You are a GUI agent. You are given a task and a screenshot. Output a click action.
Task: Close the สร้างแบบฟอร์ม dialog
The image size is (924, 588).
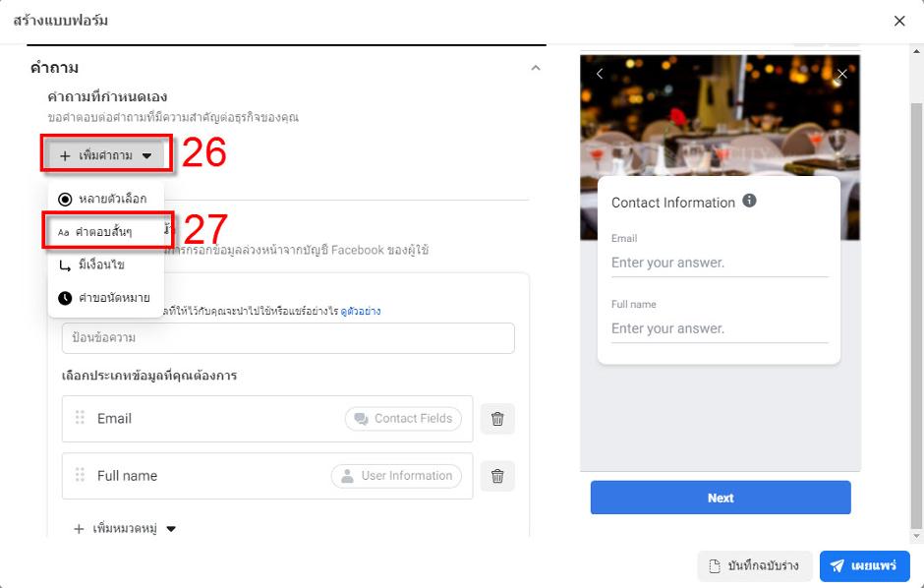click(x=899, y=21)
